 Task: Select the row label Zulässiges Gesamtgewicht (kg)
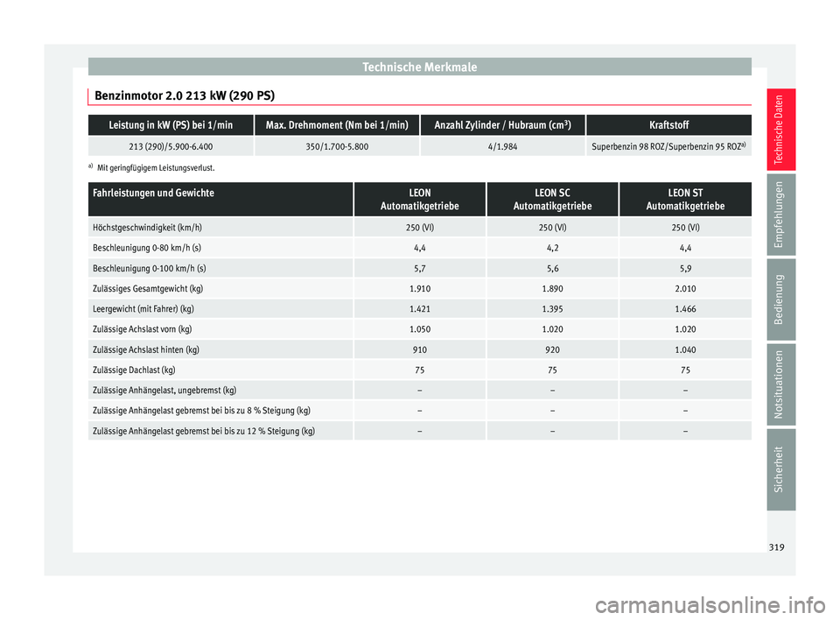click(148, 289)
